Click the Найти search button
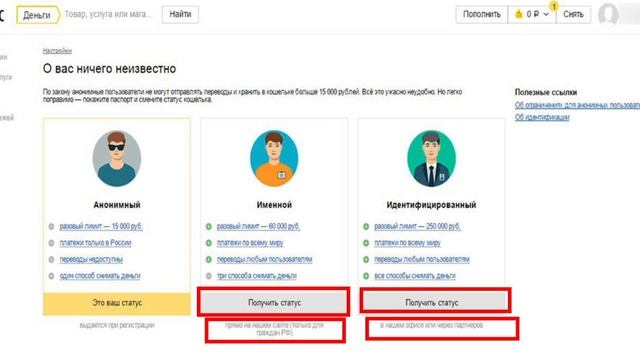640x360 pixels. click(180, 14)
